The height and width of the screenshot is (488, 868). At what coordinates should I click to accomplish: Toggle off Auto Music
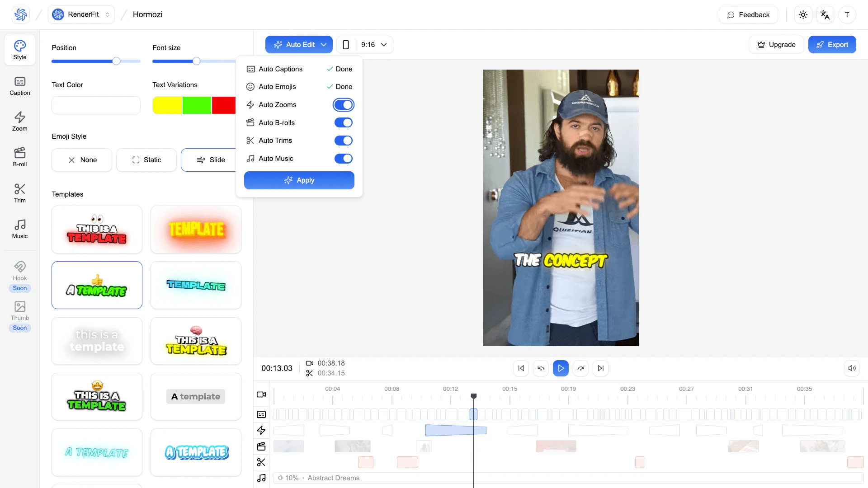344,159
